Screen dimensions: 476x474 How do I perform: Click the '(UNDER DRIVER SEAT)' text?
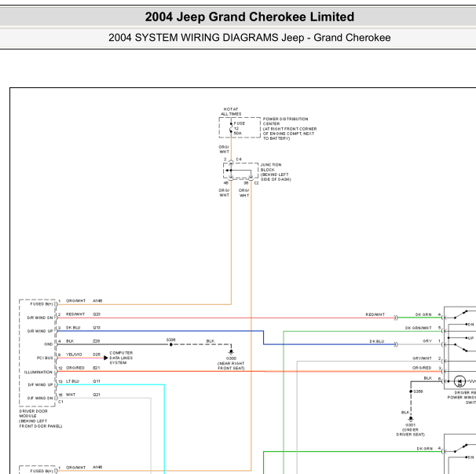(411, 432)
